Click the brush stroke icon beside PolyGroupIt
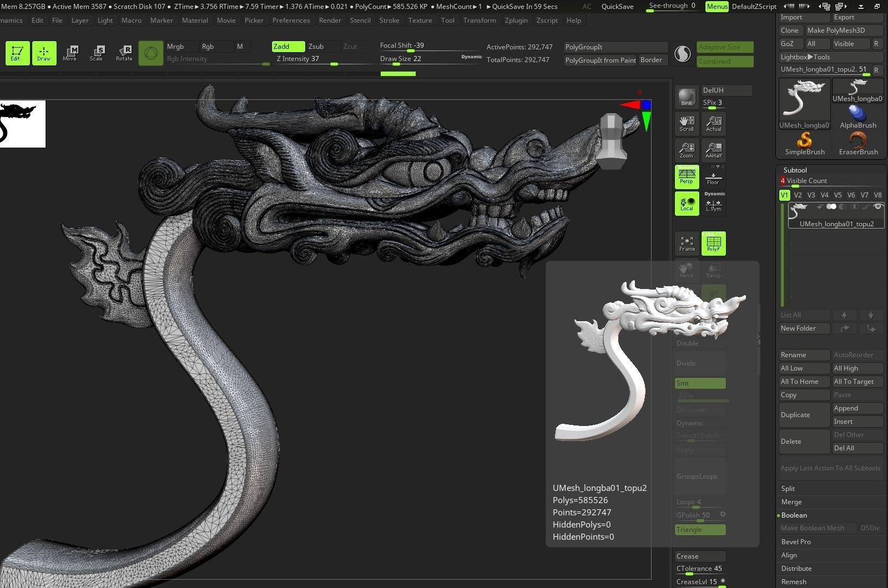 [x=683, y=54]
